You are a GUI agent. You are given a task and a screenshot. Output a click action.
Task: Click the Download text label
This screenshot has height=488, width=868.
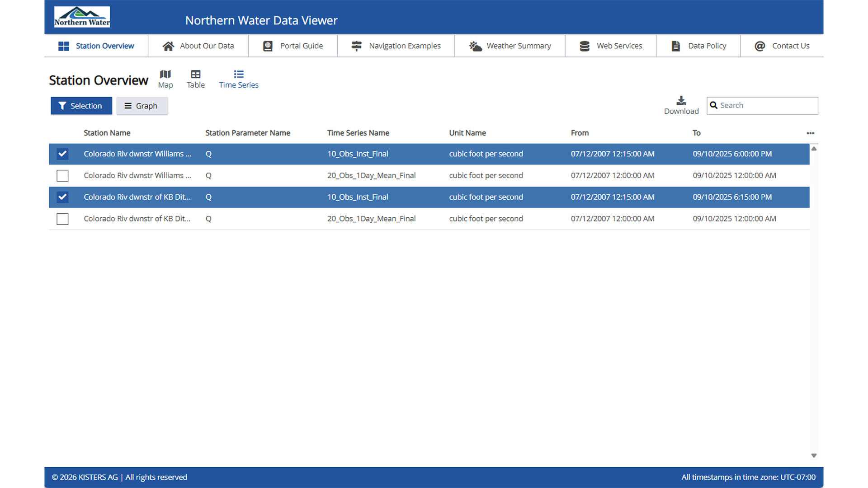(x=681, y=111)
